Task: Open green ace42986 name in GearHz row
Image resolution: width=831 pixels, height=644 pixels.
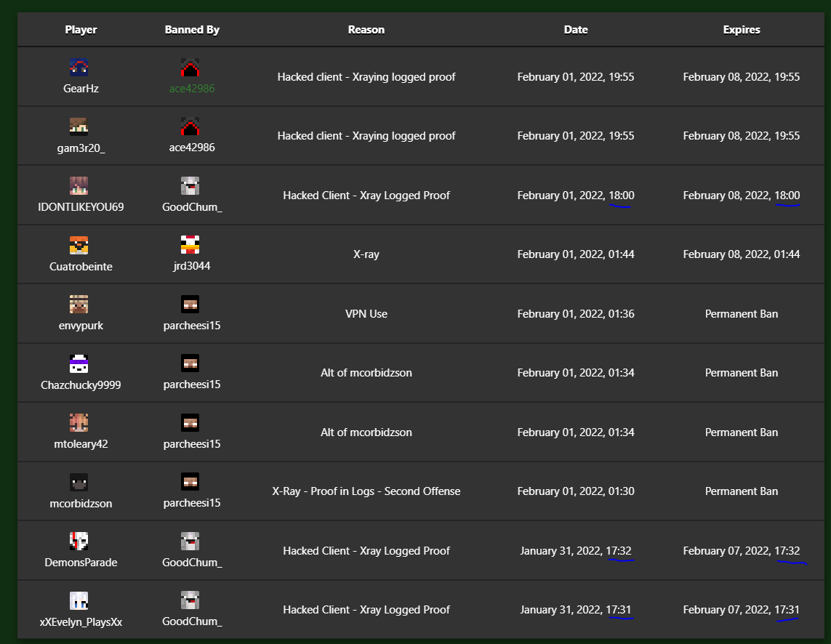Action: point(192,89)
